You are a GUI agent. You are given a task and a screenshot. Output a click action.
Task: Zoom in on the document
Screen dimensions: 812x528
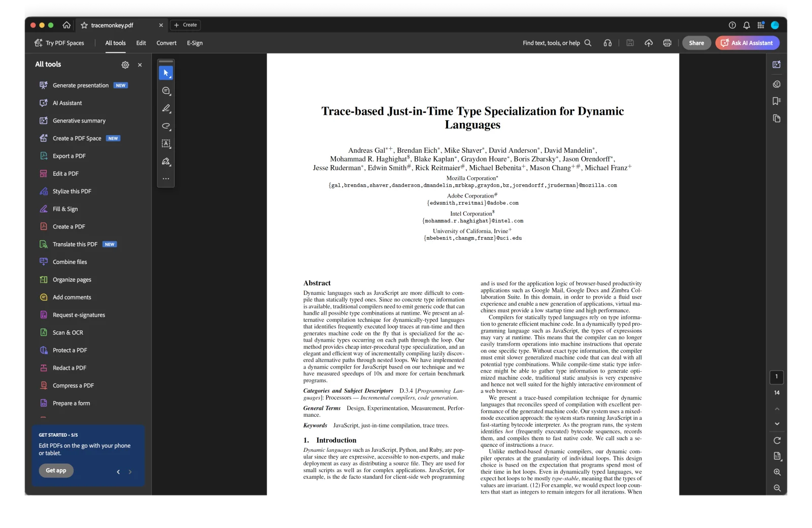click(777, 472)
